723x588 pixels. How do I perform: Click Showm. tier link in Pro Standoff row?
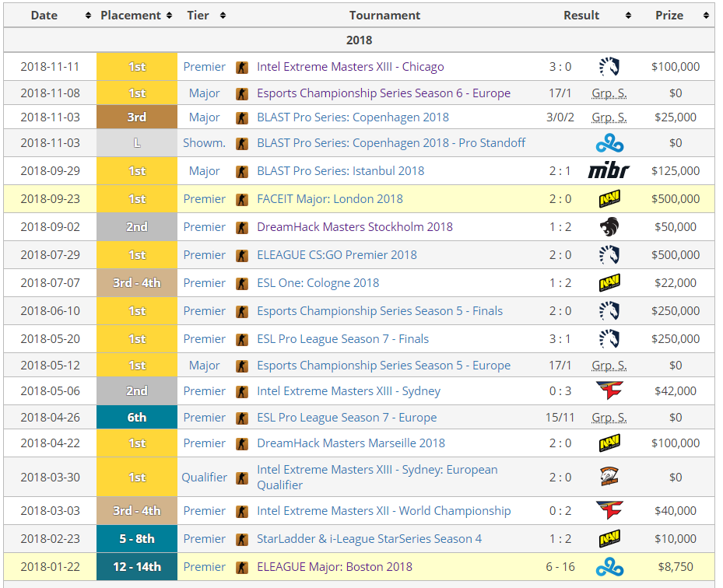coord(204,143)
